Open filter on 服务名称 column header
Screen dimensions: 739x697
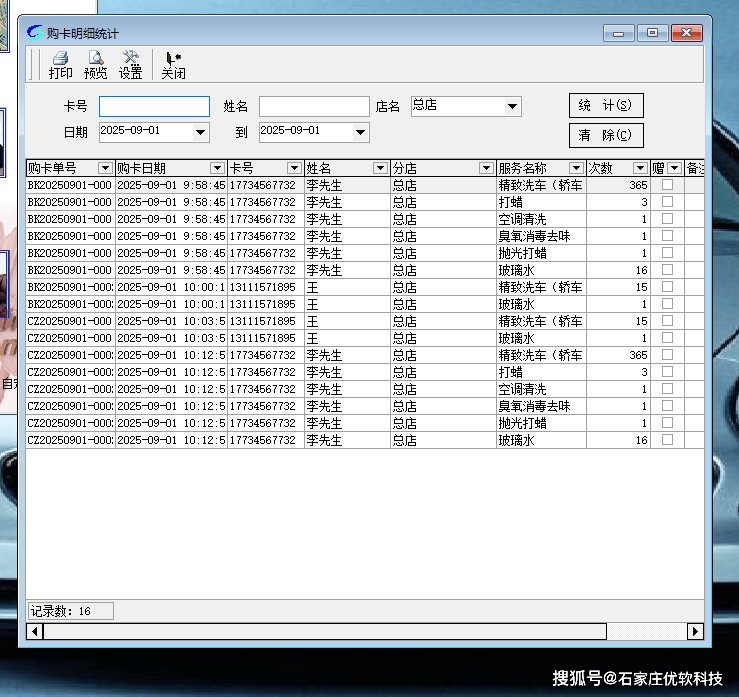[x=576, y=168]
